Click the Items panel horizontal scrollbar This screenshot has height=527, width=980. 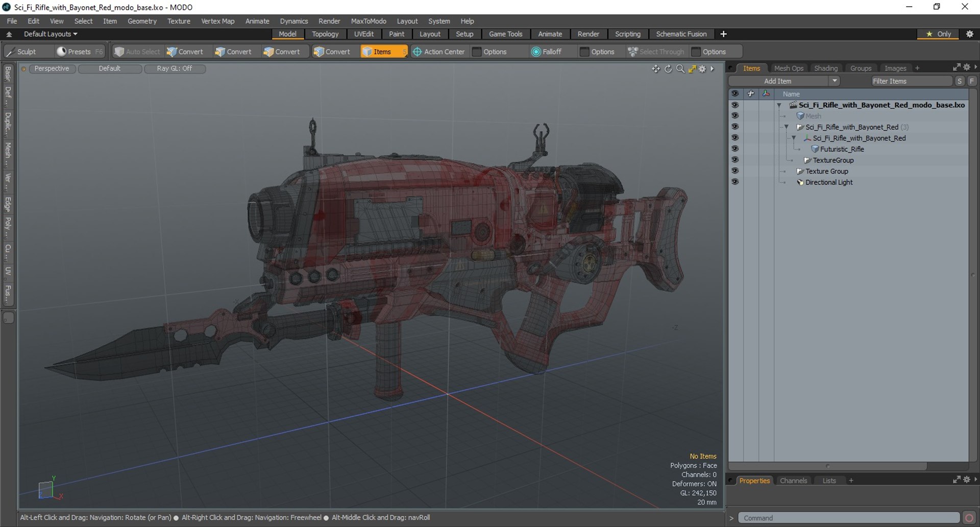click(x=827, y=466)
